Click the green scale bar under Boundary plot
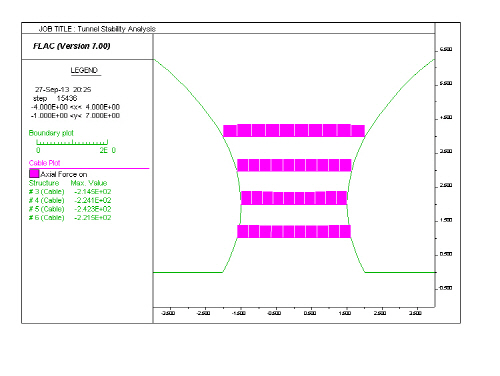The image size is (500, 376). pyautogui.click(x=72, y=142)
